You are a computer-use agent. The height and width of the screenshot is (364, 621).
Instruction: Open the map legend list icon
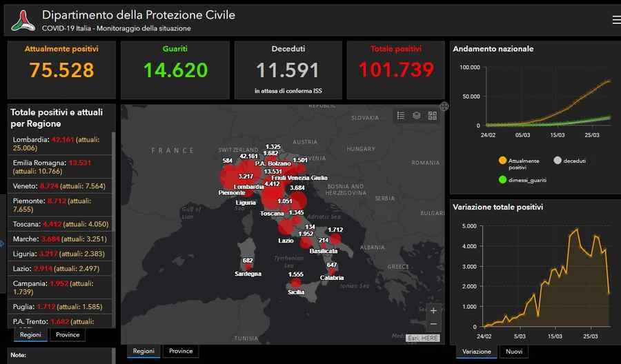[401, 116]
